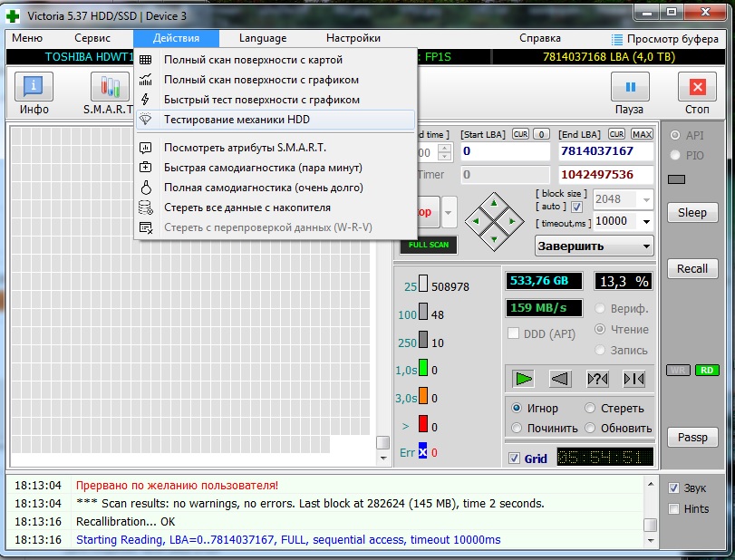This screenshot has width=735, height=560.
Task: Click the CUR button next to Start LBA
Action: pos(520,134)
